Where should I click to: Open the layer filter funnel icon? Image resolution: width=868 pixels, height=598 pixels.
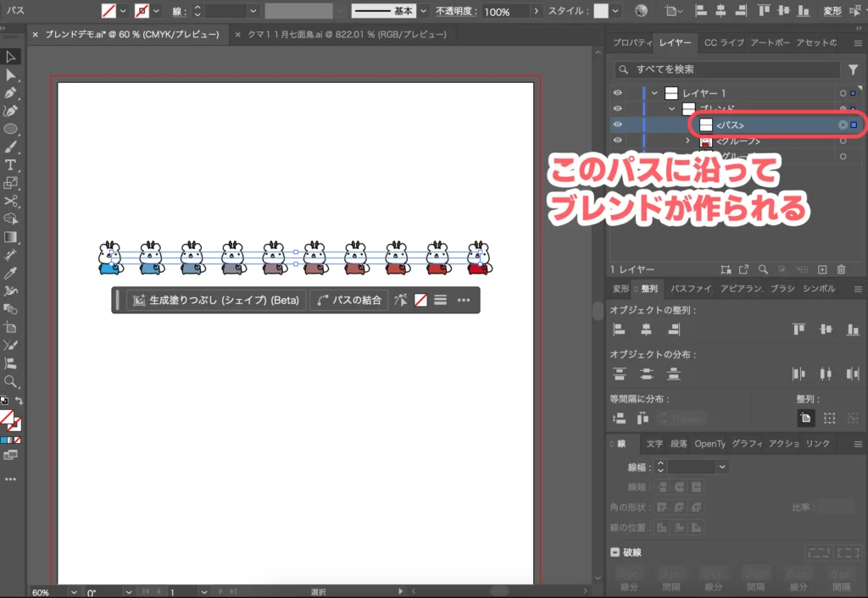tap(853, 69)
